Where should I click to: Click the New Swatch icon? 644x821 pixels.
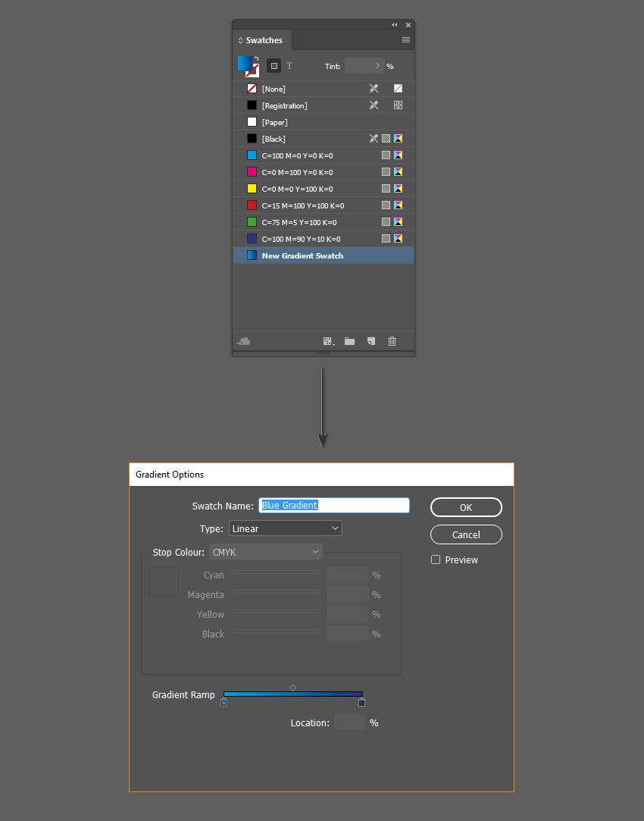(371, 341)
